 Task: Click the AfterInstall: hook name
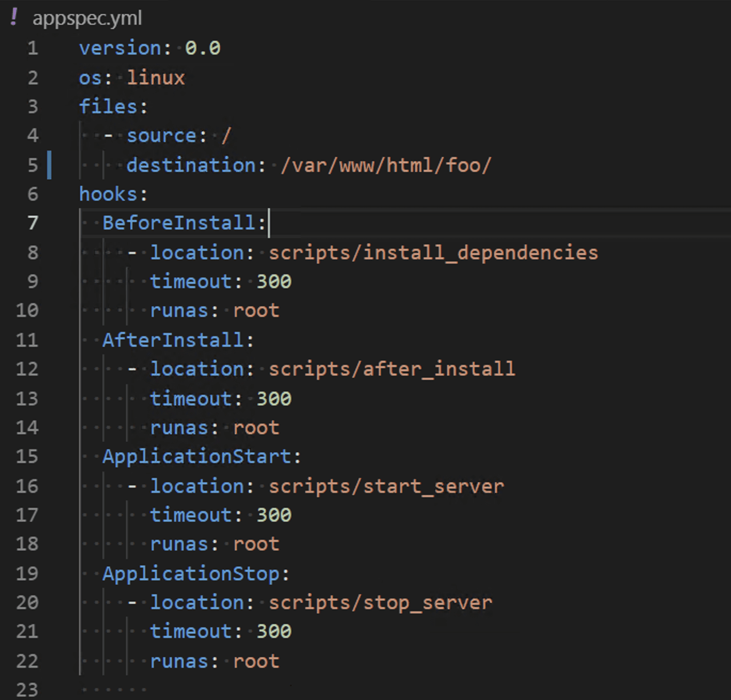point(176,339)
